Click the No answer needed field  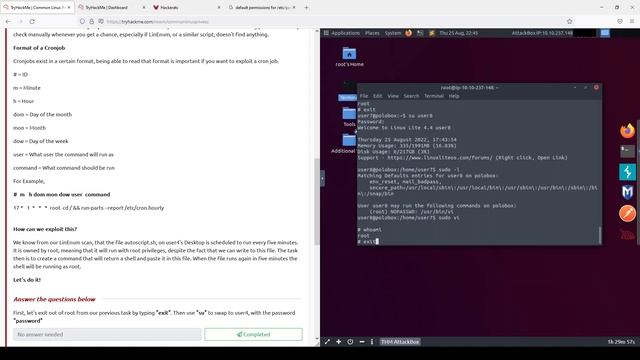point(107,334)
